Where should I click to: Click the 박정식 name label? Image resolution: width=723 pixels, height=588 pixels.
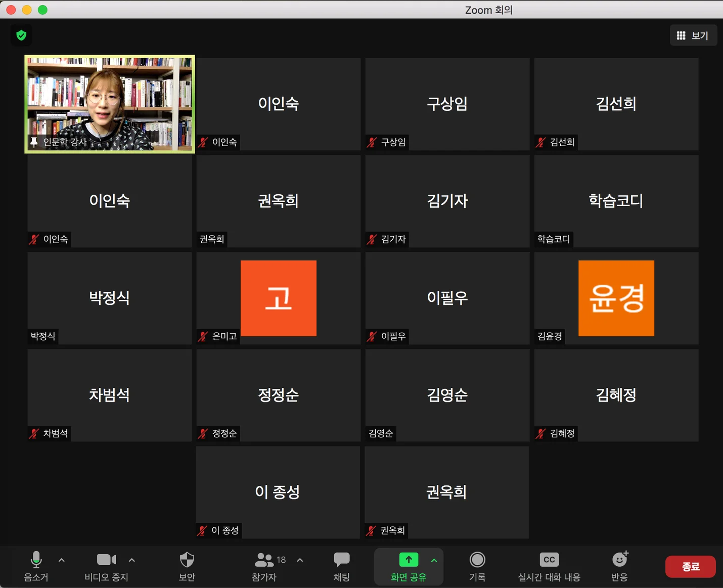[x=43, y=336]
